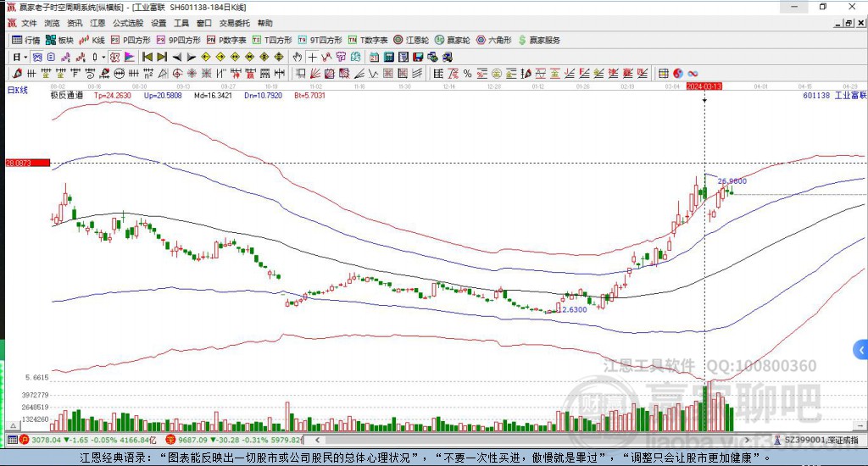Jump to first bar with skip-start arrow
Image resolution: width=868 pixels, height=466 pixels.
click(x=147, y=57)
